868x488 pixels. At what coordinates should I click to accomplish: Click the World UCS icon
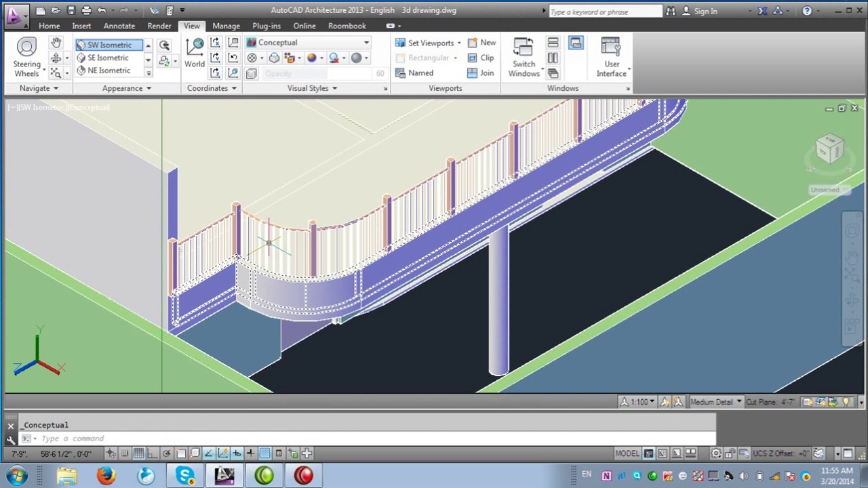click(x=195, y=52)
